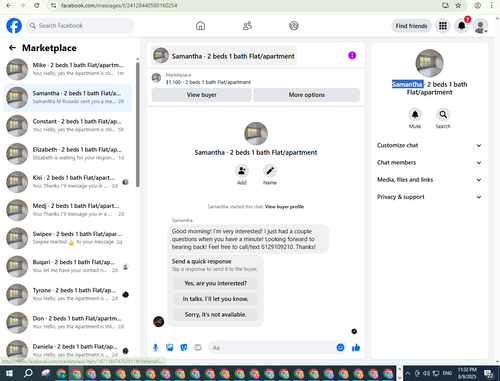Open the Facebook menu grid icon
The height and width of the screenshot is (381, 500).
(x=443, y=26)
